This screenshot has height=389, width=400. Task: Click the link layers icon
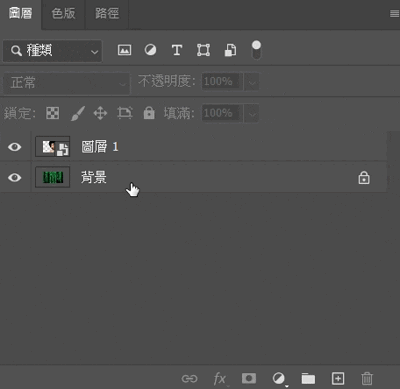click(189, 379)
